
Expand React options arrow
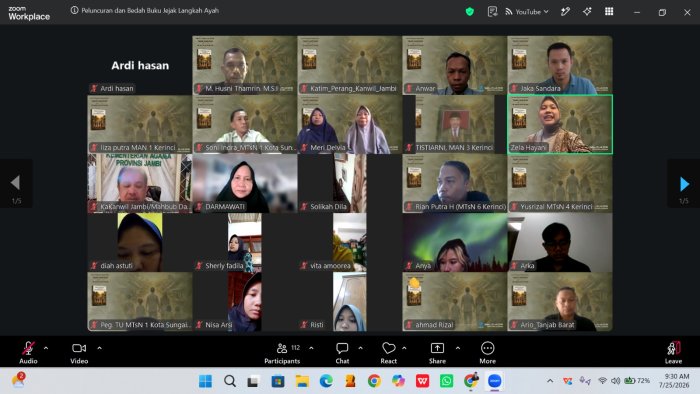pos(404,348)
